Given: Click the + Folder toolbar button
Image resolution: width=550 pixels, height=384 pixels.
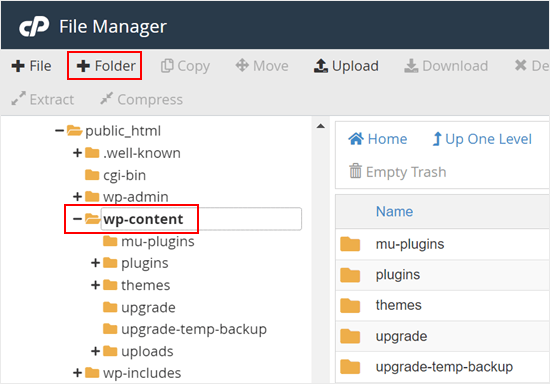Looking at the screenshot, I should click(106, 66).
